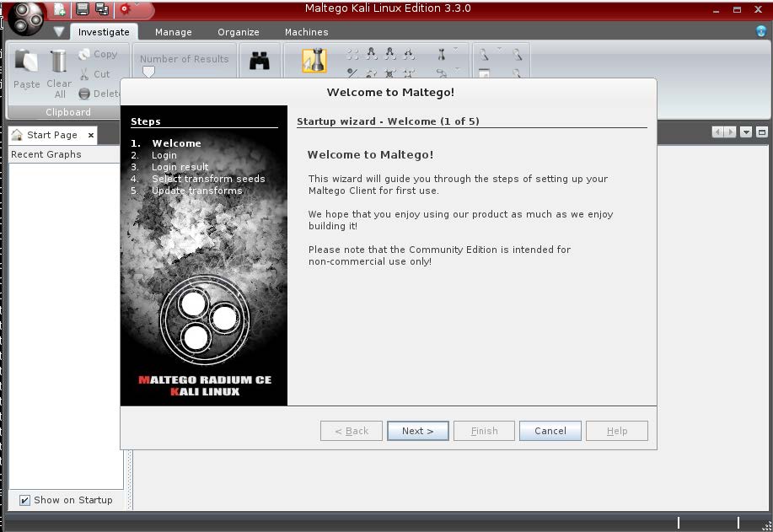773x532 pixels.
Task: Click the binoculars find icon
Action: click(260, 61)
